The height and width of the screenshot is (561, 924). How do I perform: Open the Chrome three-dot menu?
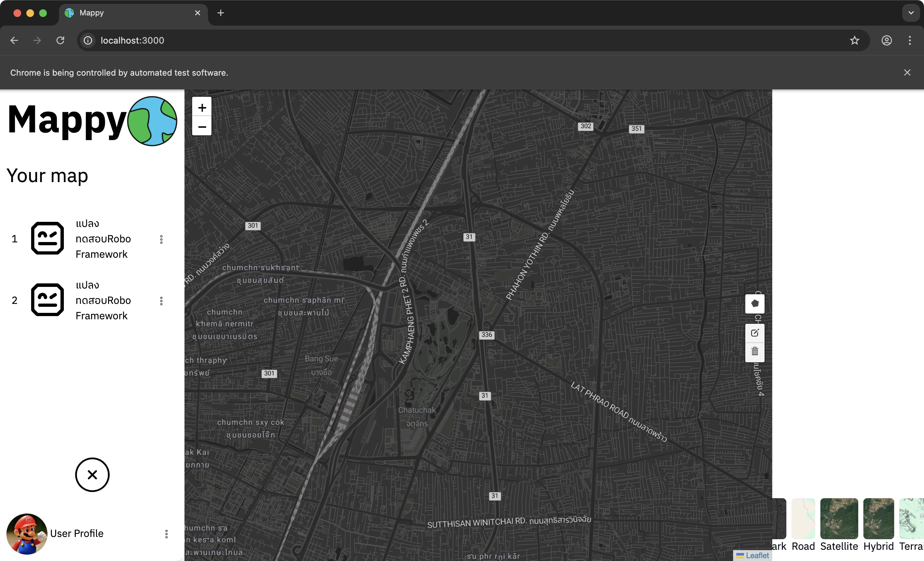(910, 40)
